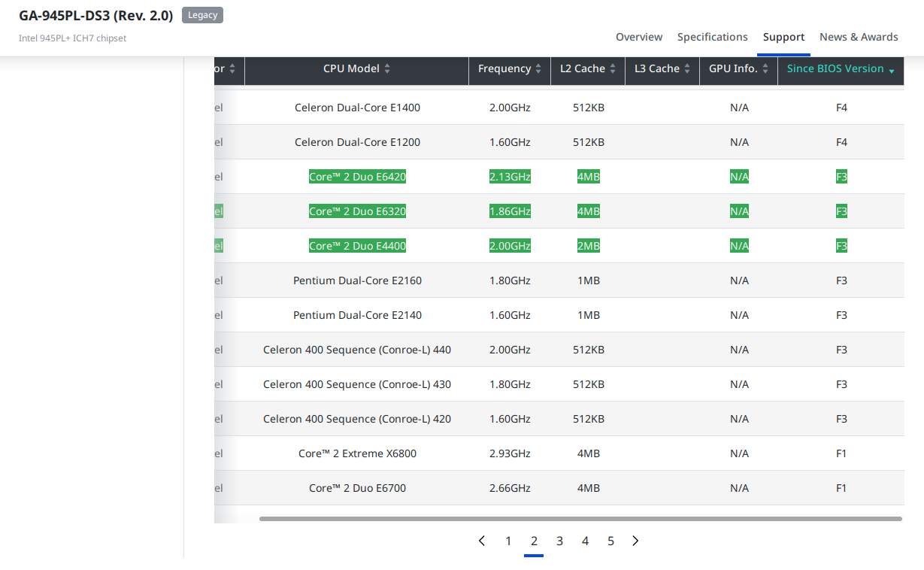Go to page 4
The height and width of the screenshot is (570, 924).
(585, 541)
